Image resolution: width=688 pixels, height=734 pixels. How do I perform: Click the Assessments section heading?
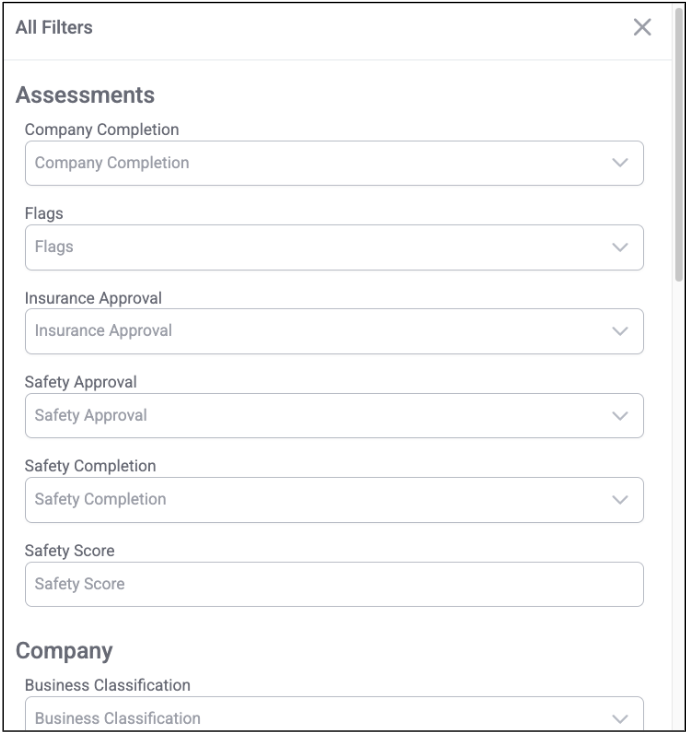[x=85, y=96]
